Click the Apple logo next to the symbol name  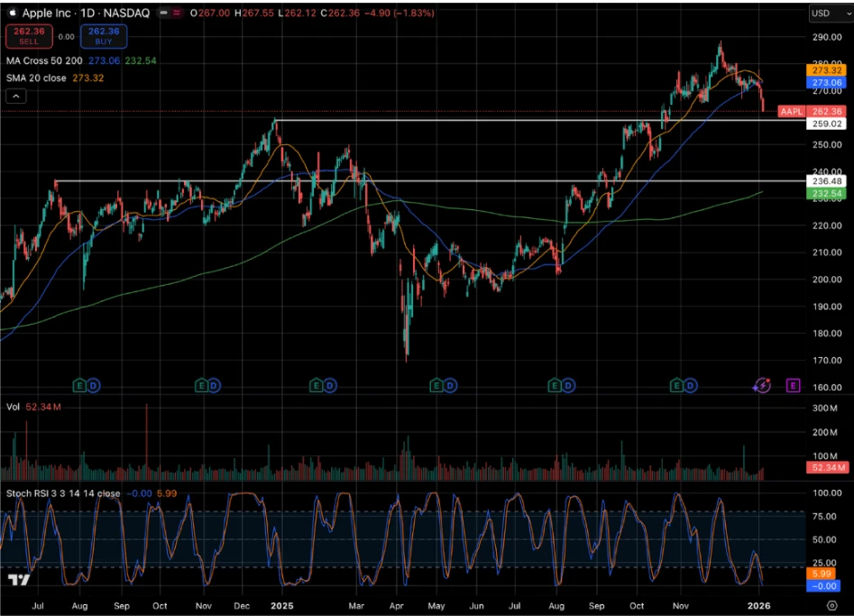pos(14,13)
